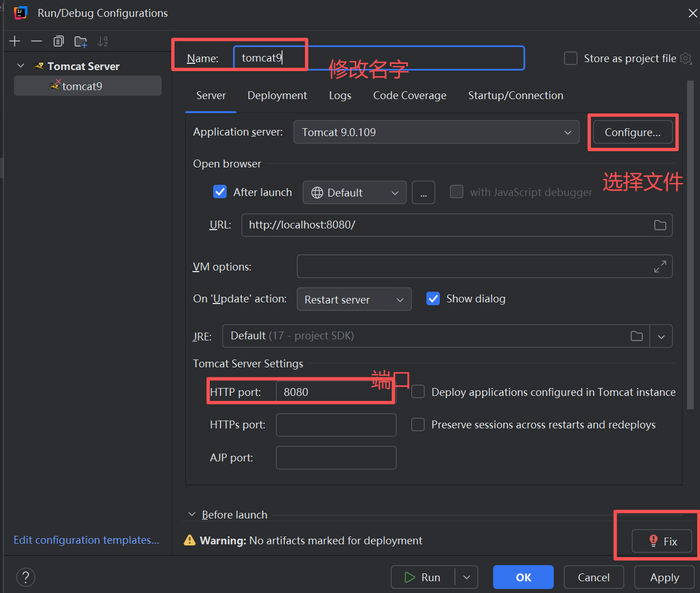Click the Cancel button
700x593 pixels.
coord(594,577)
